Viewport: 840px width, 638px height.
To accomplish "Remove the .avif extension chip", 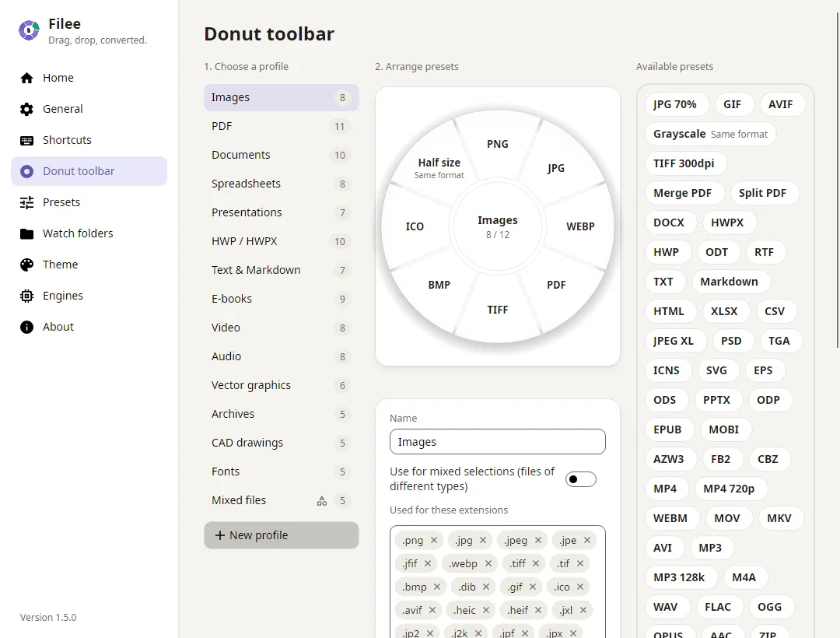I will coord(432,610).
